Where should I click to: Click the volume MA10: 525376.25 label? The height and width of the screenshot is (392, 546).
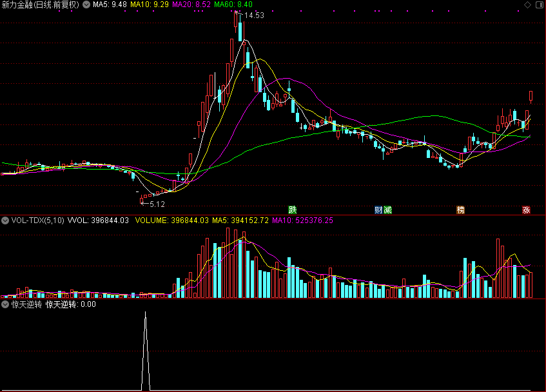[x=302, y=220]
